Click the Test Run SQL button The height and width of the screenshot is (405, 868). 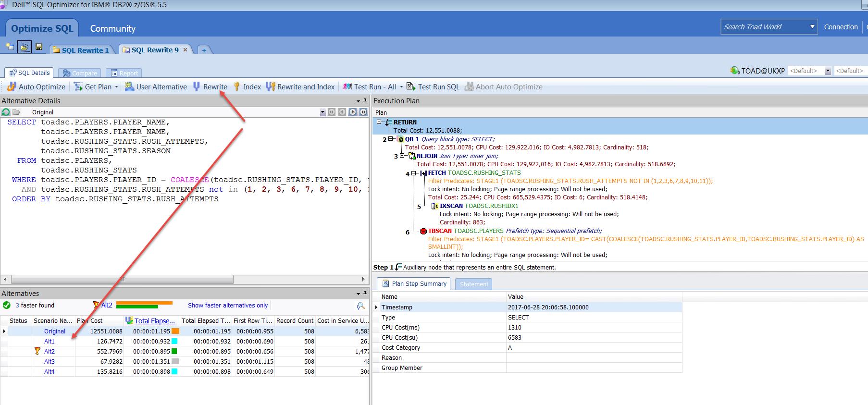pos(433,87)
